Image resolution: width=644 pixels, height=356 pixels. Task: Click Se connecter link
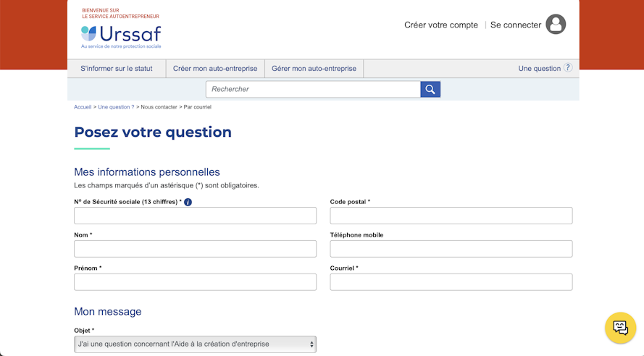point(516,25)
